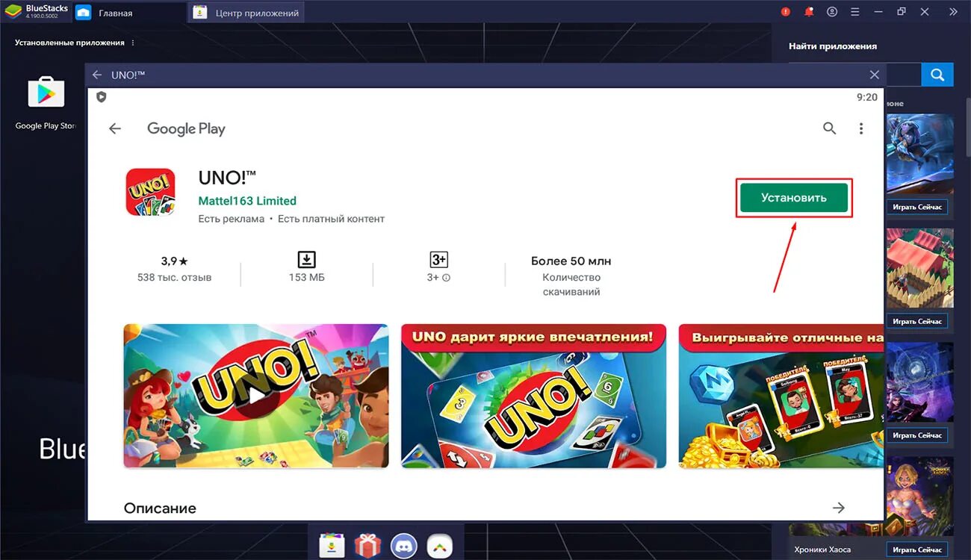Screen dimensions: 971x560
Task: Launch the Google Play Store app icon
Action: pos(46,92)
